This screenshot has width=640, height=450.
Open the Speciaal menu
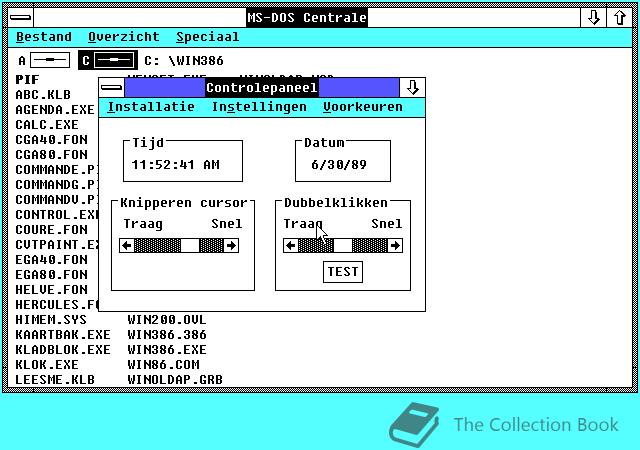pyautogui.click(x=207, y=37)
